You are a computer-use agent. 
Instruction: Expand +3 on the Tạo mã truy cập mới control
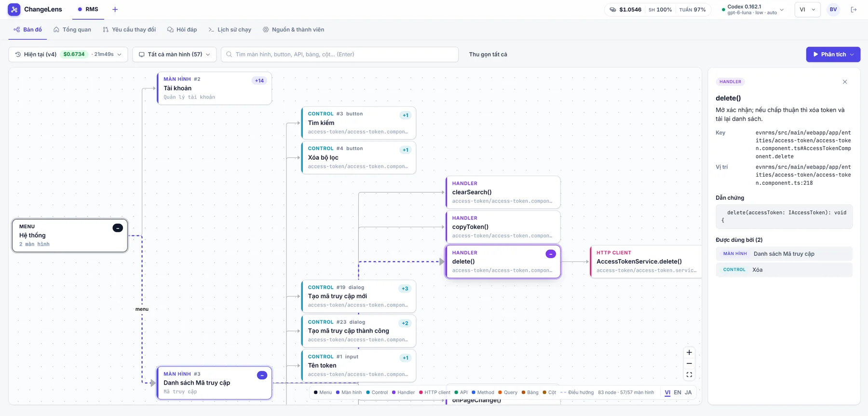[405, 289]
